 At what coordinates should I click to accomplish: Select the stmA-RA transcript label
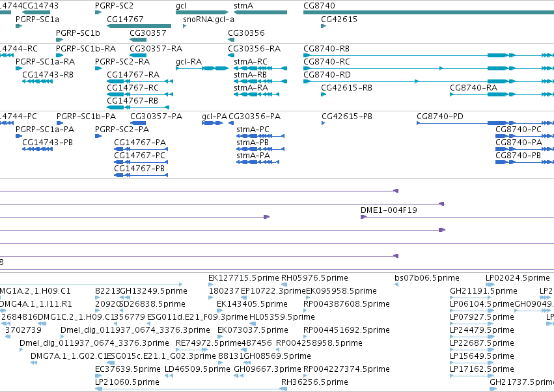click(251, 88)
